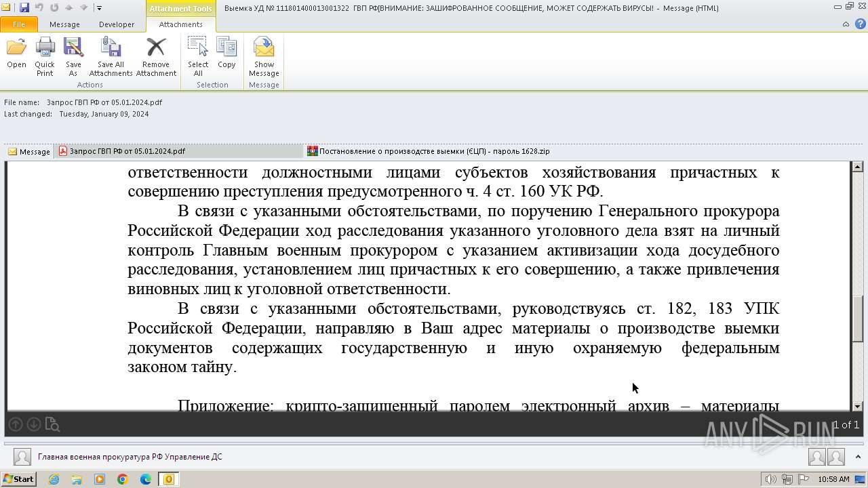Click the vertical scrollbar thumb in preview

(857, 319)
